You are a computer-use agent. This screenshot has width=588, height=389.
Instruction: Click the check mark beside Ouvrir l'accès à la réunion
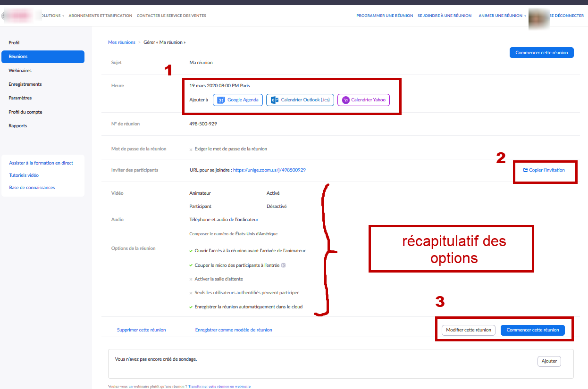click(x=191, y=251)
